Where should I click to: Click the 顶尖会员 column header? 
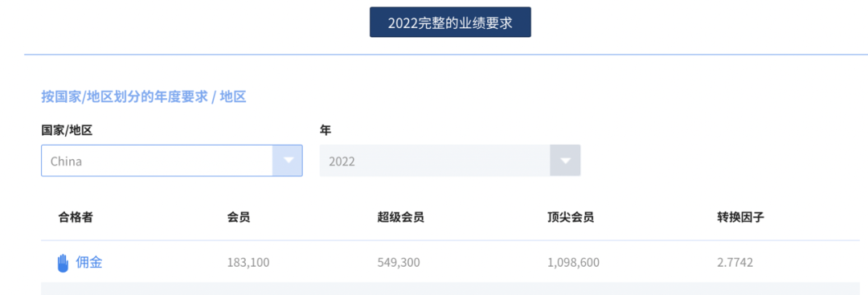[571, 218]
